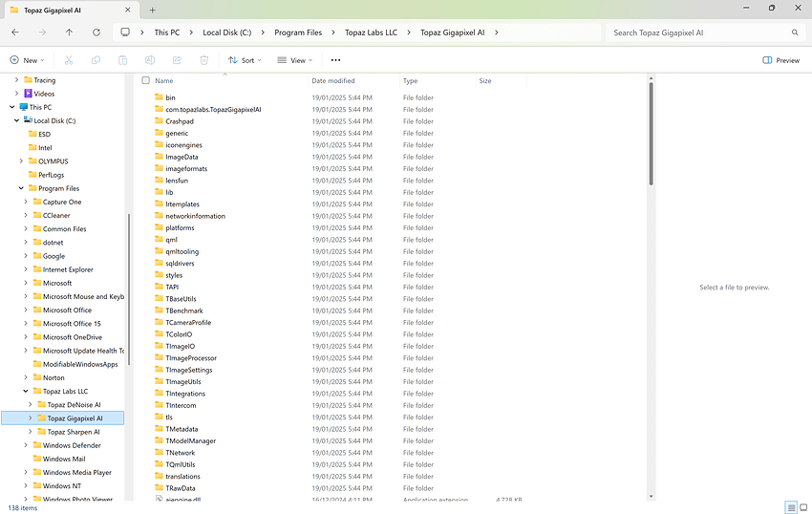The image size is (812, 514).
Task: Open the See more ellipsis menu
Action: point(335,60)
